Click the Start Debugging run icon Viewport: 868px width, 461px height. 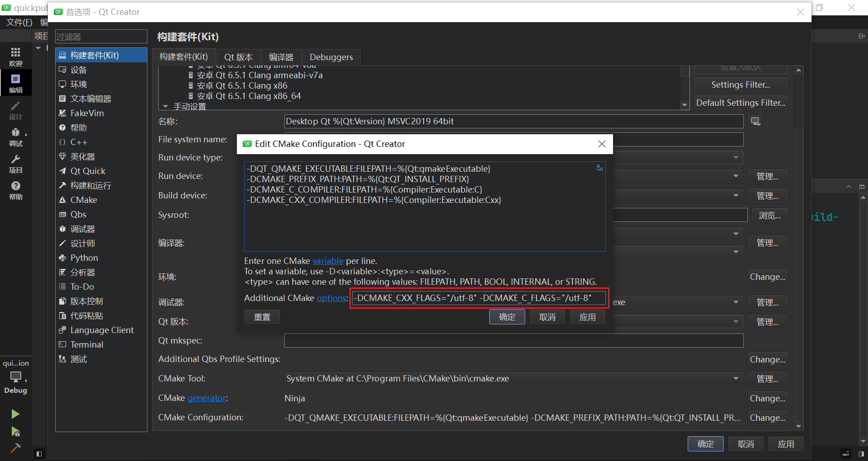[x=15, y=431]
